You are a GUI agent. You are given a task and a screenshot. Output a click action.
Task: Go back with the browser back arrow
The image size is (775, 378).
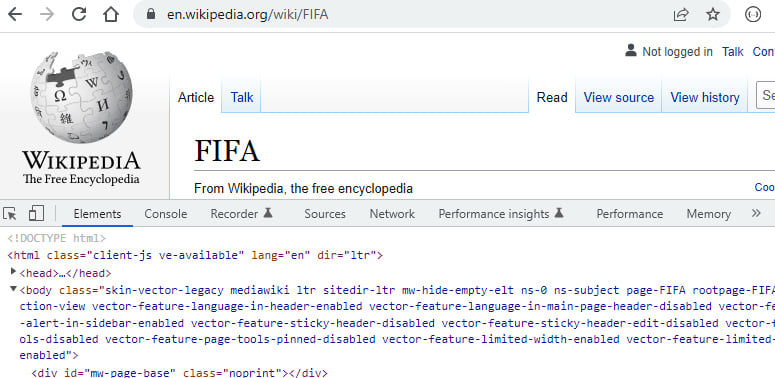15,14
